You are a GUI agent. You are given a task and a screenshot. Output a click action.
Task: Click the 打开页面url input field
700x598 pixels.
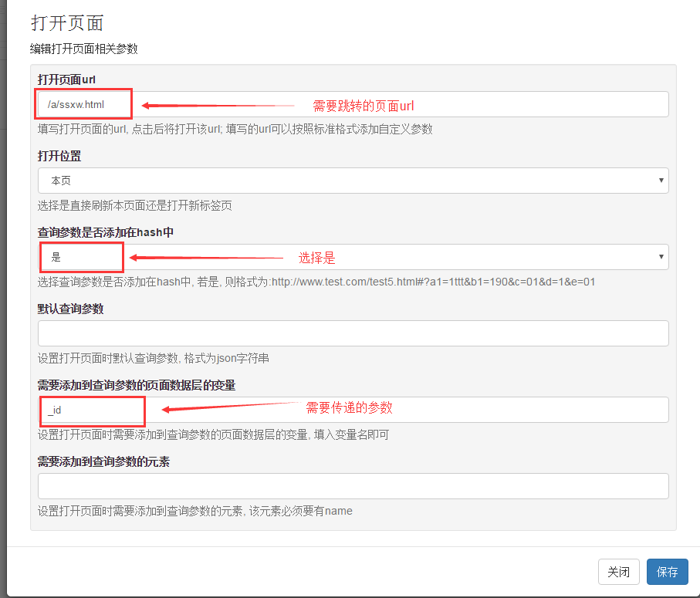coord(353,104)
